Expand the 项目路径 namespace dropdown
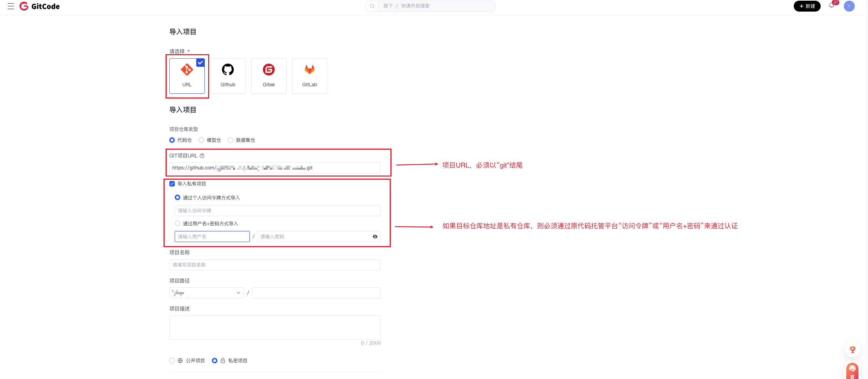Image resolution: width=868 pixels, height=379 pixels. (206, 293)
